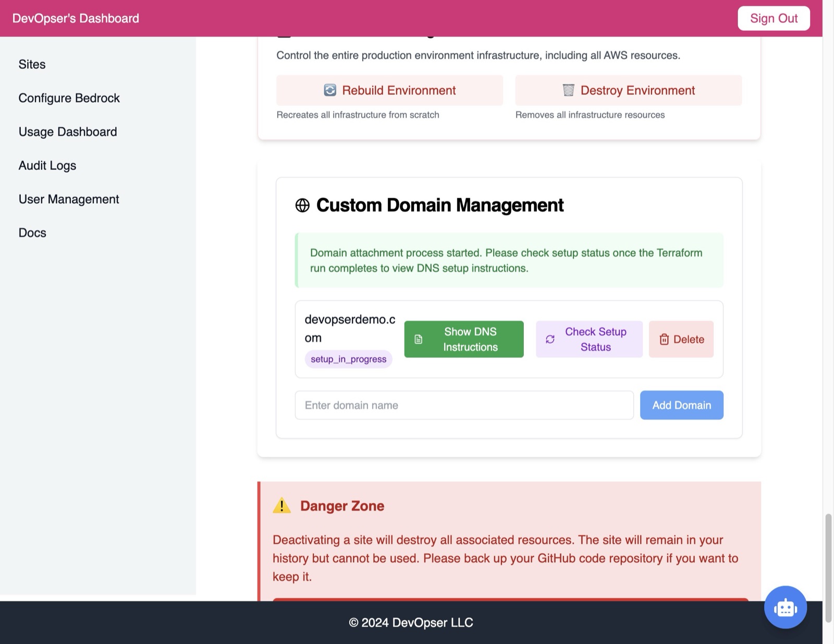Open Sites in the sidebar
This screenshot has width=834, height=644.
pyautogui.click(x=32, y=64)
